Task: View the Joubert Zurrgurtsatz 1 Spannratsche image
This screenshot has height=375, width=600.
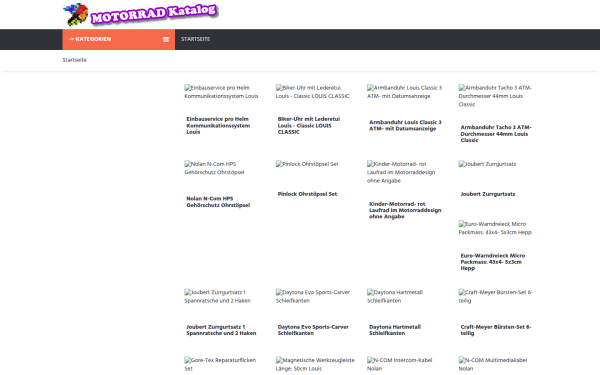Action: [217, 296]
